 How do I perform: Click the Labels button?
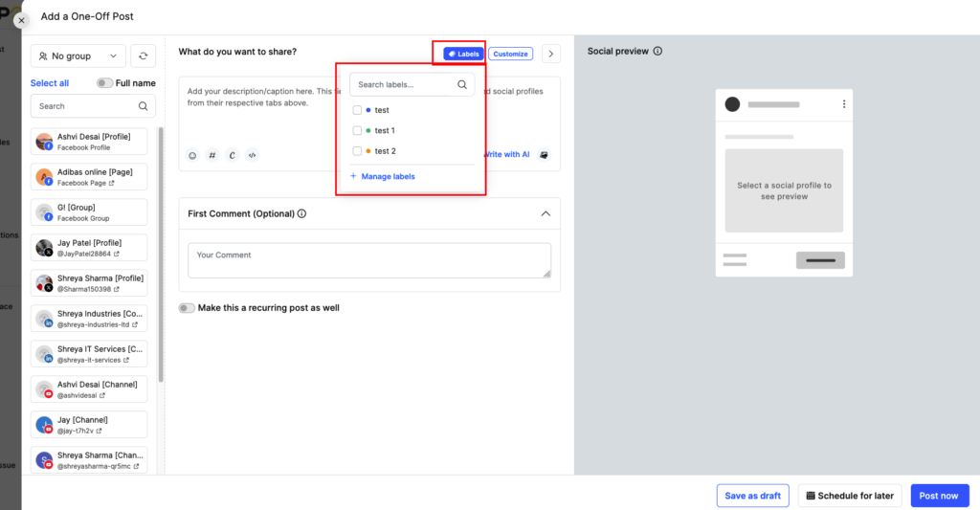(x=464, y=54)
